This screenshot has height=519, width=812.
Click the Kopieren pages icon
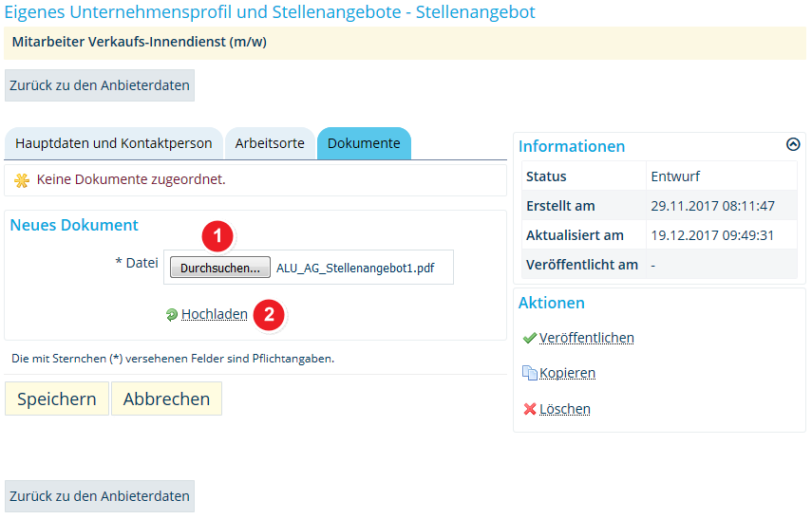(x=529, y=373)
